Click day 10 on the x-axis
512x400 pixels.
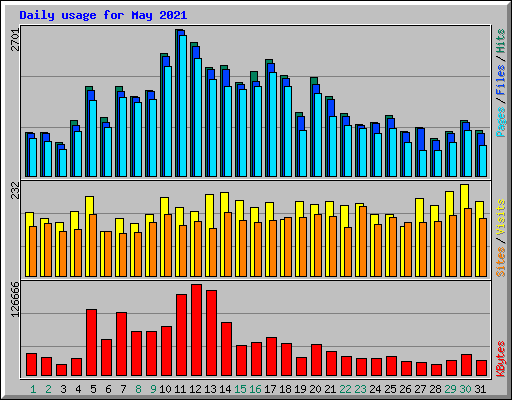point(165,389)
